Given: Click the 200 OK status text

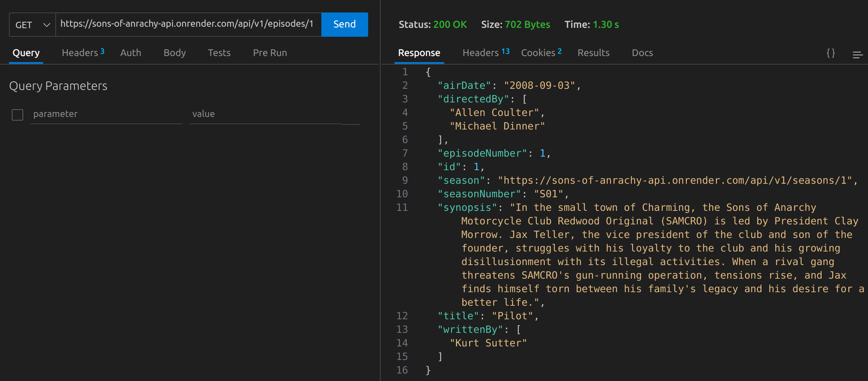Looking at the screenshot, I should click(450, 25).
